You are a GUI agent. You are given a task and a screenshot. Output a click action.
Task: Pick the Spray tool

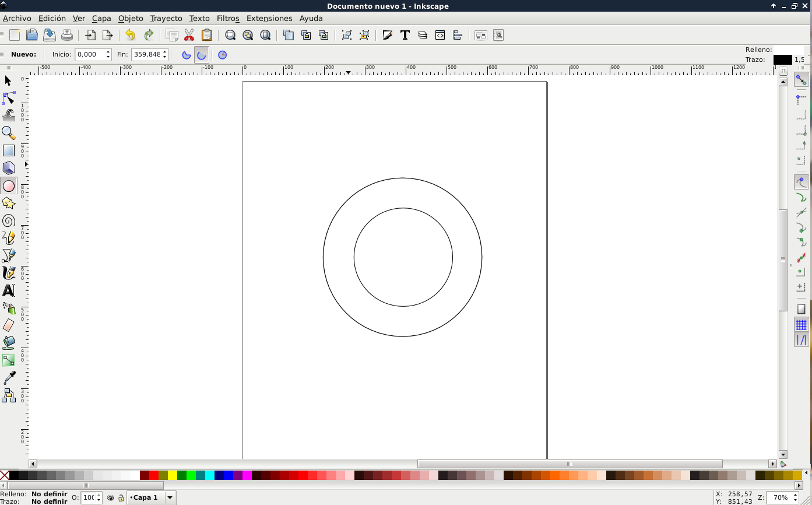pyautogui.click(x=8, y=308)
